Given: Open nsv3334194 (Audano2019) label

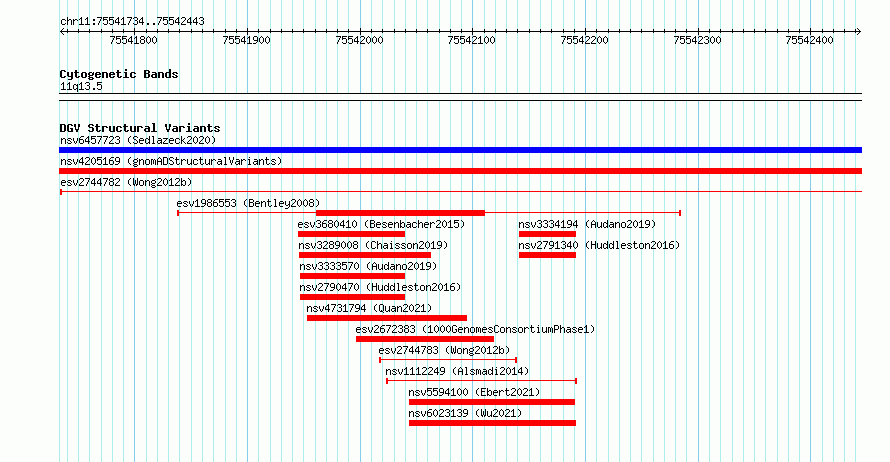Looking at the screenshot, I should pos(587,224).
